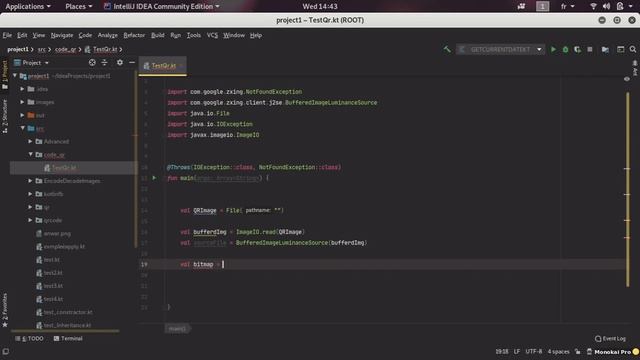Select test_constractor.kt in the project tree
The height and width of the screenshot is (360, 640).
pyautogui.click(x=68, y=312)
